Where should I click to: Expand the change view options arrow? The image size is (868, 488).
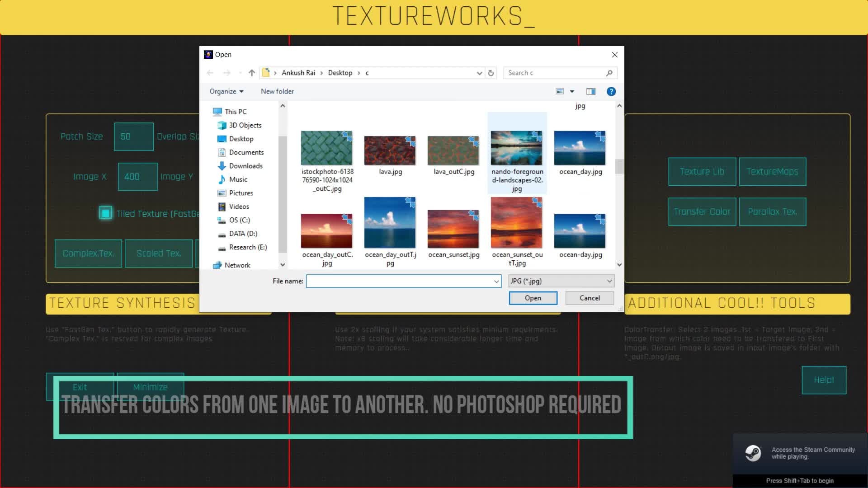click(572, 91)
